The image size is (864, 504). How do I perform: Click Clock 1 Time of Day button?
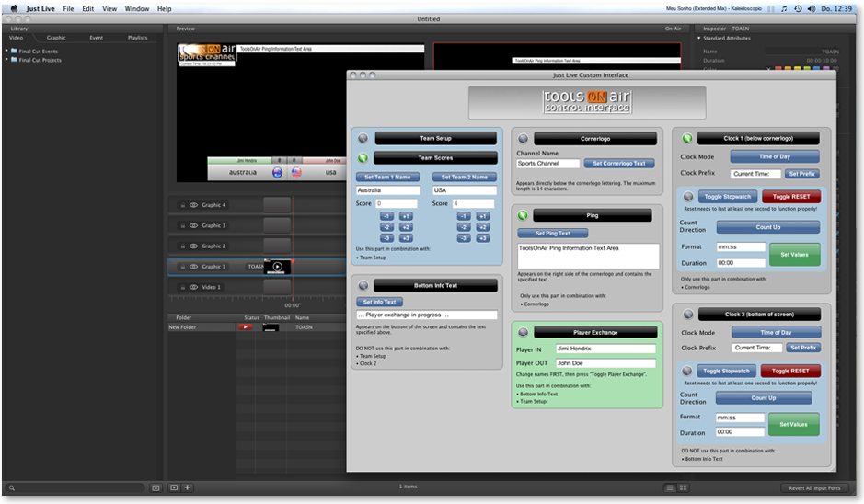[x=775, y=156]
